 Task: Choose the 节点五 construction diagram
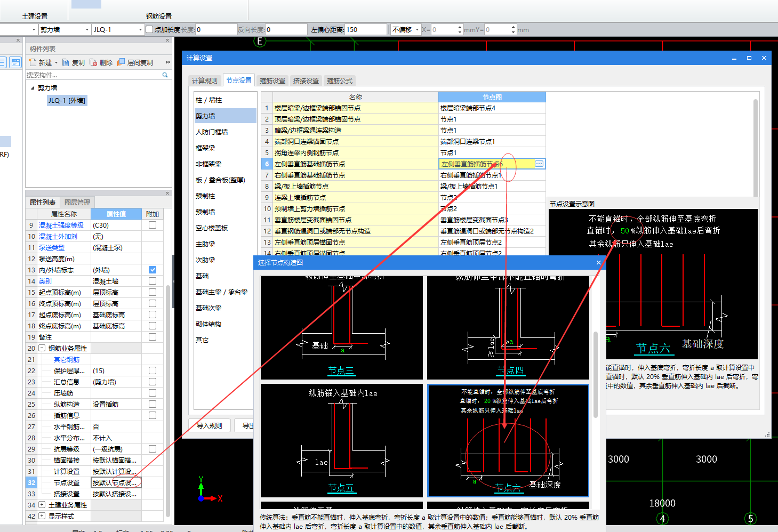pos(341,440)
